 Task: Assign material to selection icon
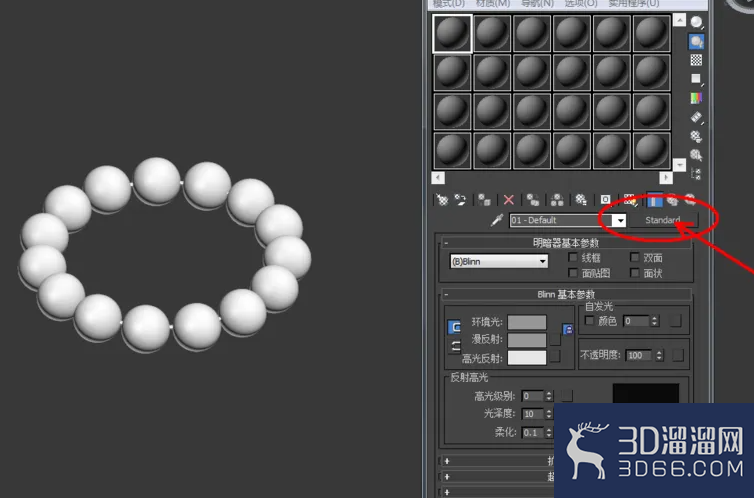point(484,199)
